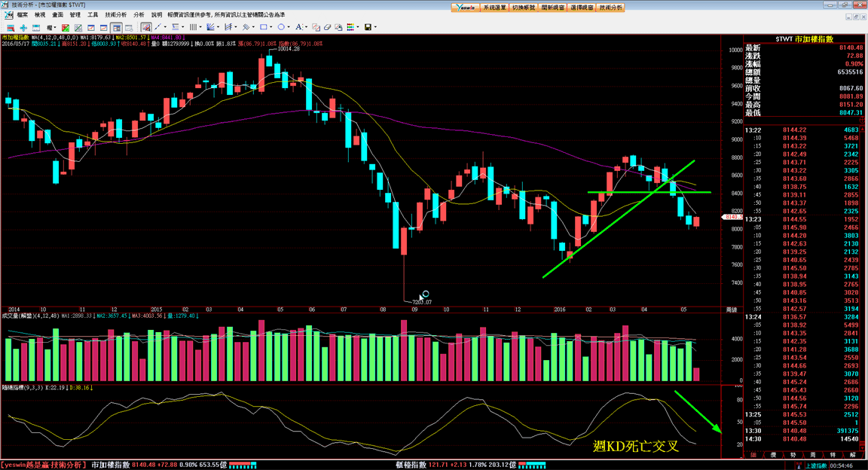This screenshot has width=868, height=470.
Task: Click the 切換帳號 orange button
Action: click(523, 8)
